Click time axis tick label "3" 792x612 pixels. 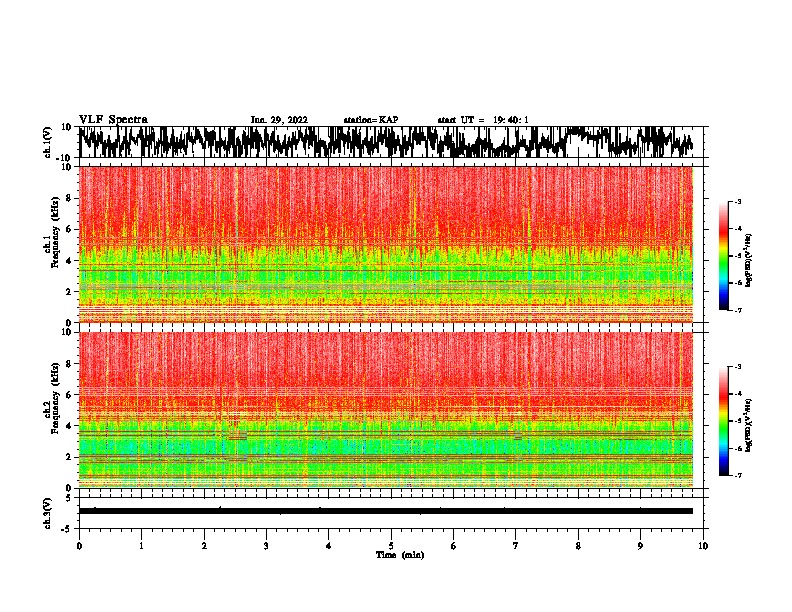coord(266,546)
